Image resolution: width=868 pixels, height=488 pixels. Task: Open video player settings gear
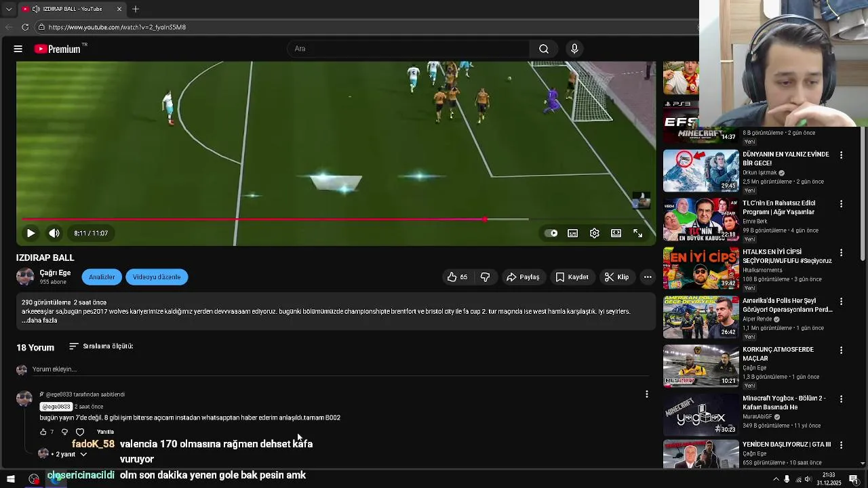click(595, 233)
